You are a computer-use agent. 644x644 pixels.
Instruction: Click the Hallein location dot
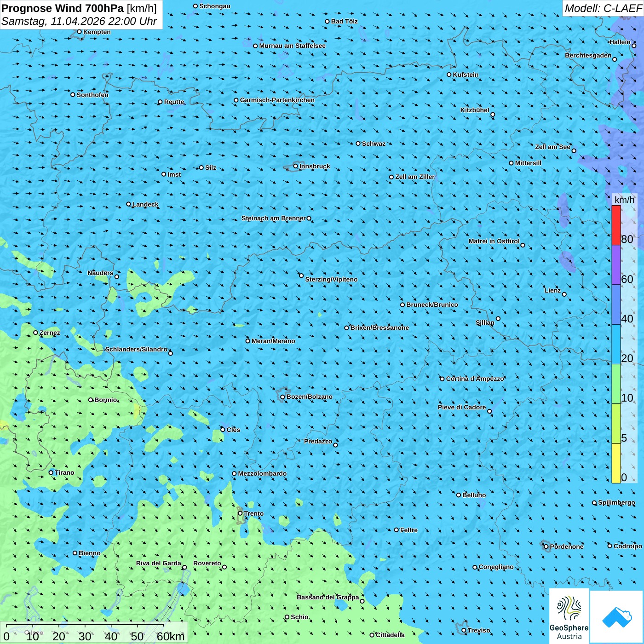(634, 46)
